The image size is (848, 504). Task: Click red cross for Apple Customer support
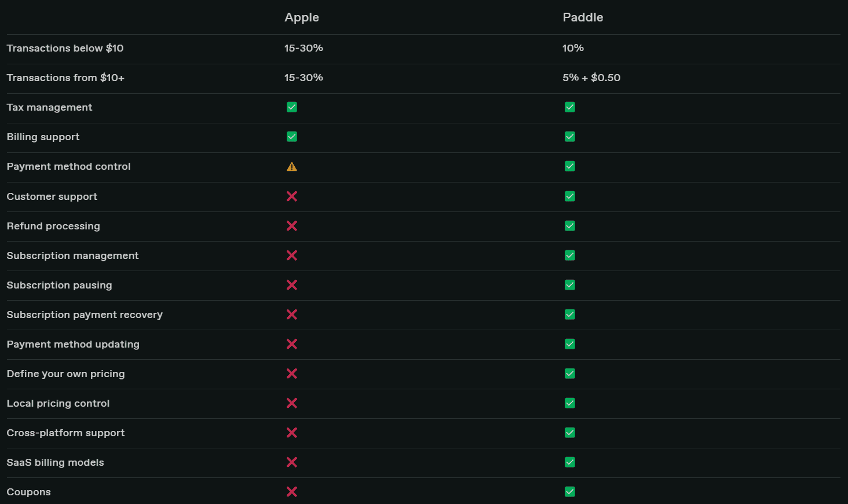292,196
